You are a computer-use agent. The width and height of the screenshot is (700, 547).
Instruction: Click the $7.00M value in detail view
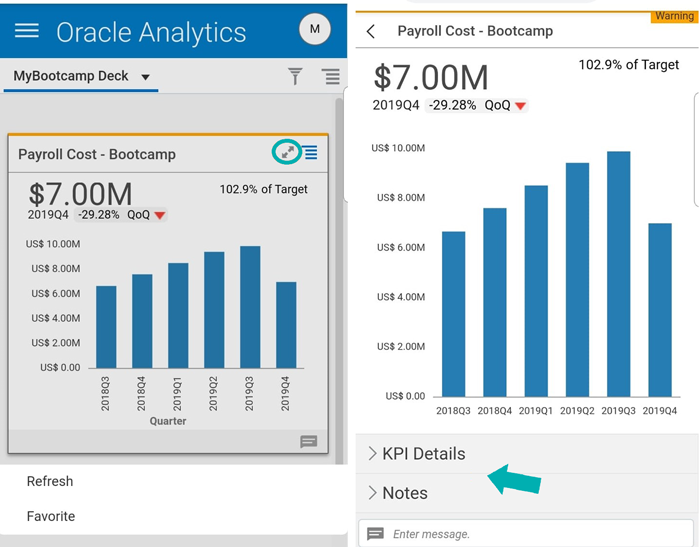[x=431, y=77]
